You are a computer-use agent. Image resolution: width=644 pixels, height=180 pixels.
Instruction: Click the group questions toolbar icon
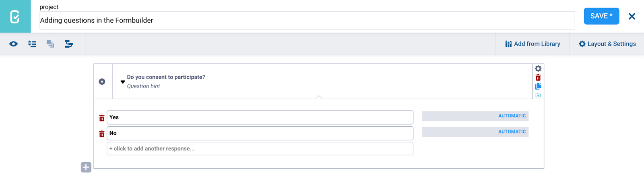(x=50, y=44)
